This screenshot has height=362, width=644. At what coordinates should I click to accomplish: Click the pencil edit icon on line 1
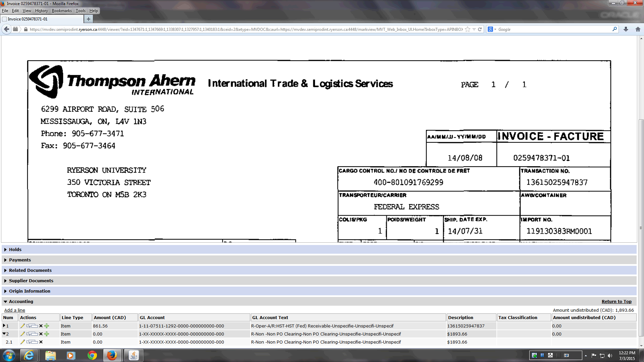tap(22, 326)
